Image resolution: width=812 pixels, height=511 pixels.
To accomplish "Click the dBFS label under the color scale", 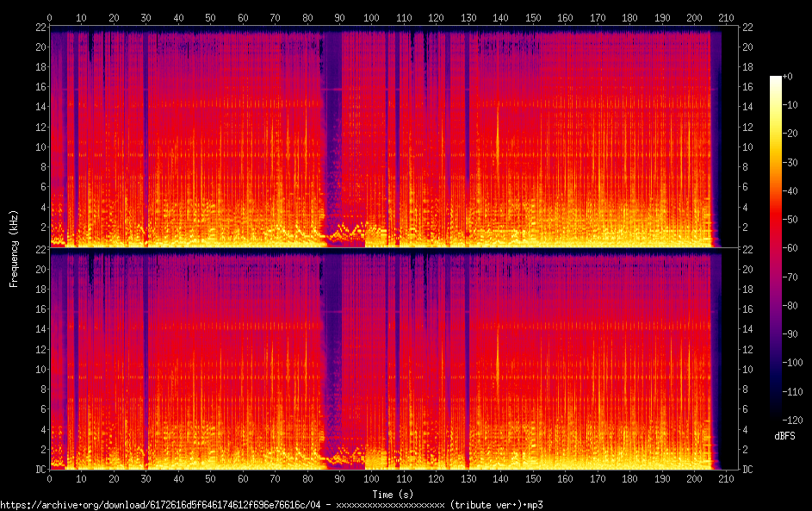I will point(784,437).
